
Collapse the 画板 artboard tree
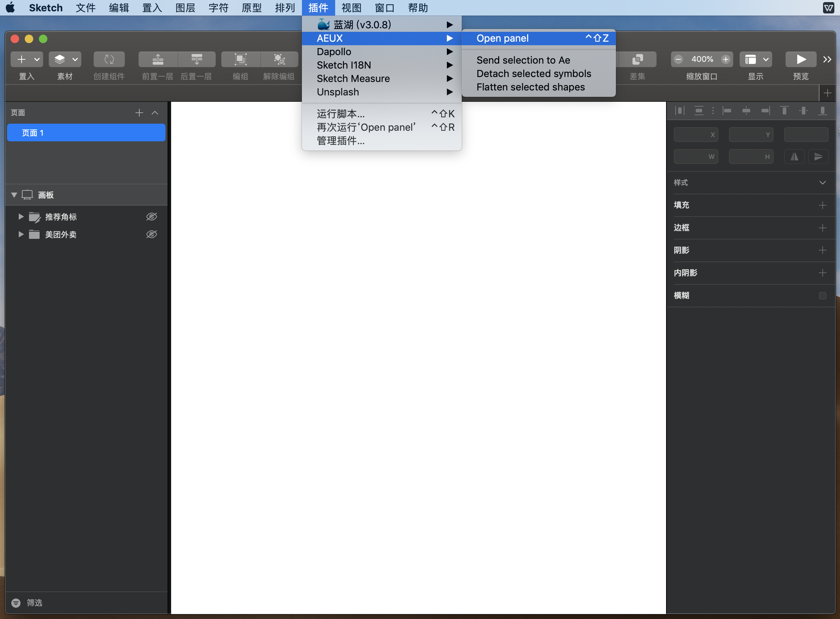pos(14,195)
